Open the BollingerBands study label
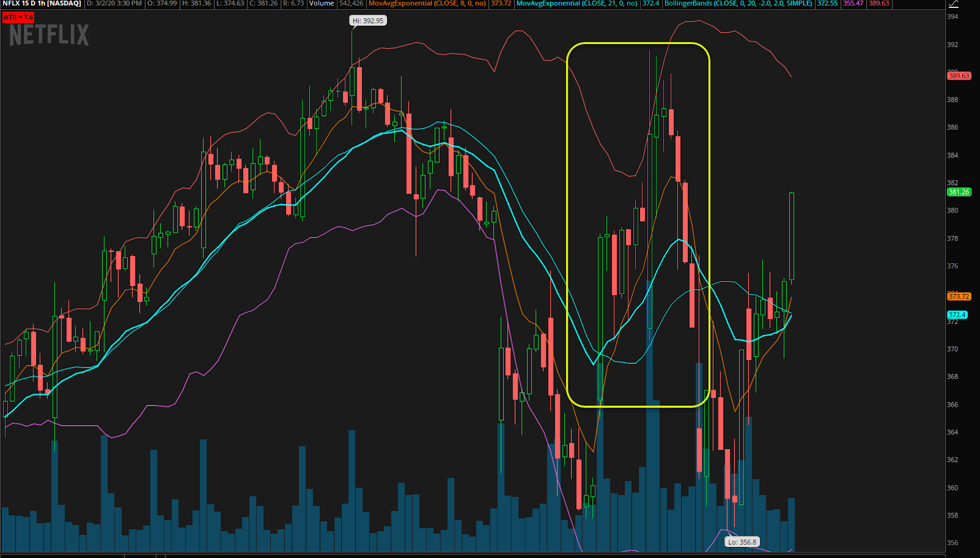980x558 pixels. pos(738,4)
